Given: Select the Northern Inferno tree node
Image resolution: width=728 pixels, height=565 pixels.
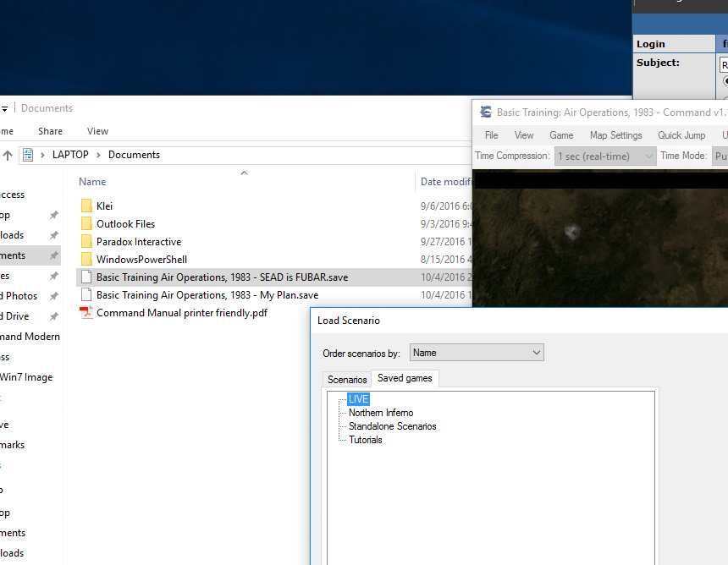Looking at the screenshot, I should point(381,413).
